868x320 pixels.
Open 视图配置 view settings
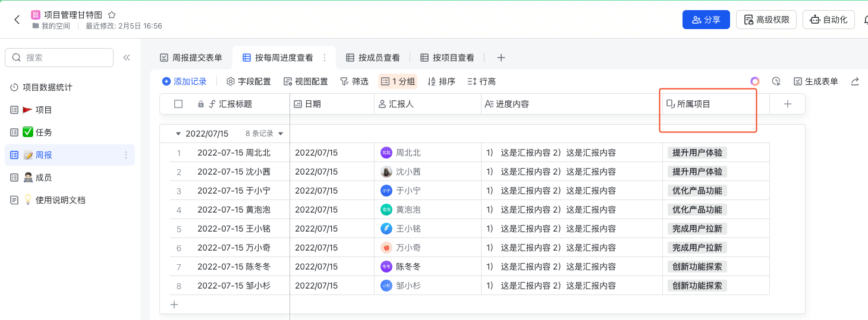[x=306, y=81]
